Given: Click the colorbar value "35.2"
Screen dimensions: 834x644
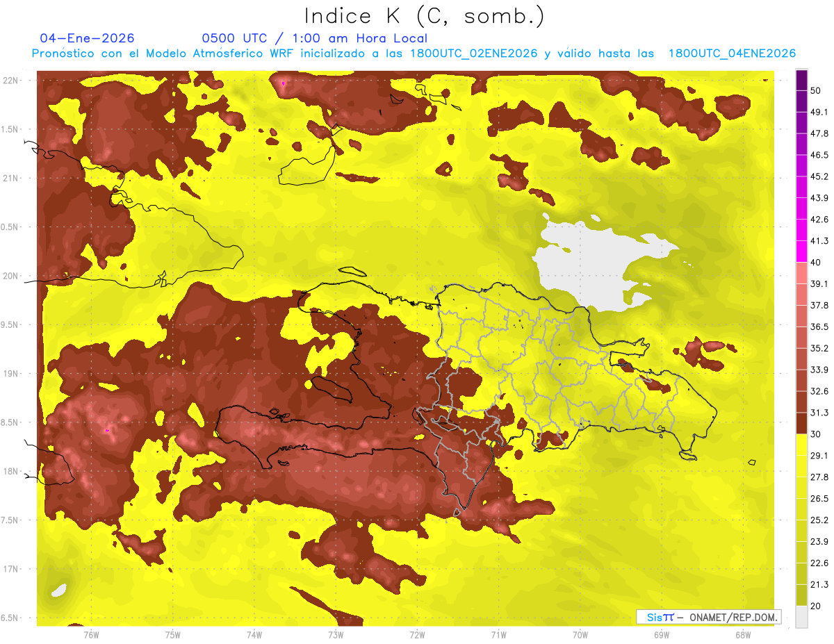Looking at the screenshot, I should 819,348.
